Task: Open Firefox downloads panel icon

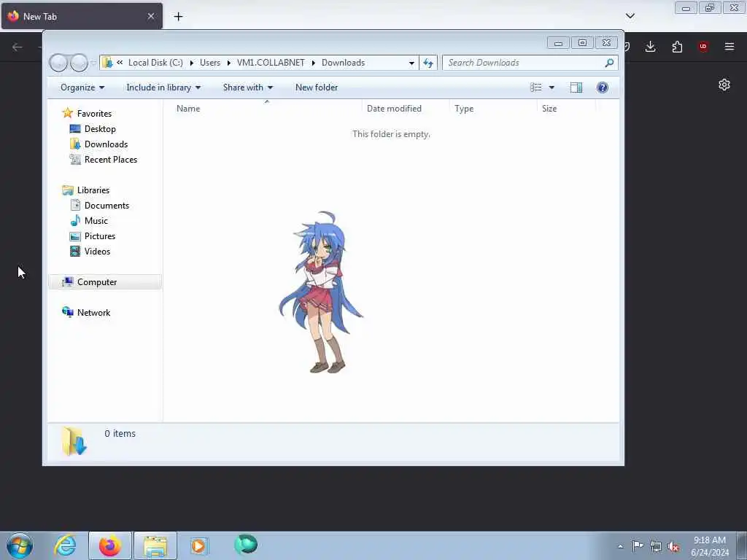Action: (x=650, y=46)
